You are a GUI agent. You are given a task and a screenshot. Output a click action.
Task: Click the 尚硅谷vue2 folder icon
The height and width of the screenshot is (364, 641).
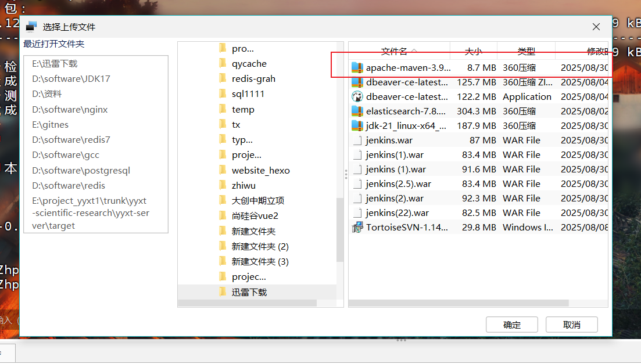click(x=223, y=215)
